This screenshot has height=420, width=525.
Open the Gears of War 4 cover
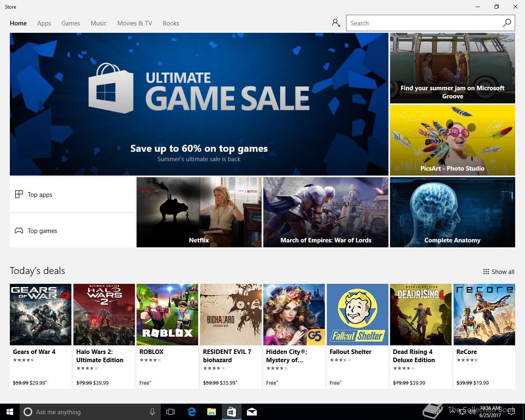point(41,315)
